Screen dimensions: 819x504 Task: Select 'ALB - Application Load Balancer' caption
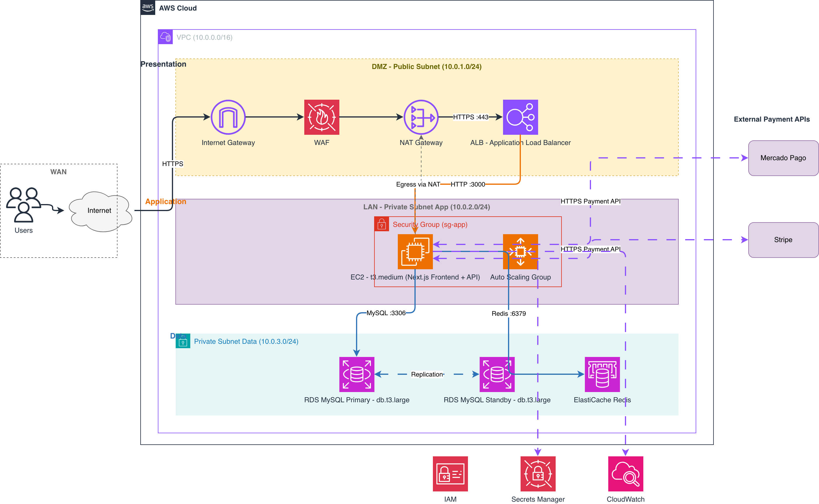[521, 143]
